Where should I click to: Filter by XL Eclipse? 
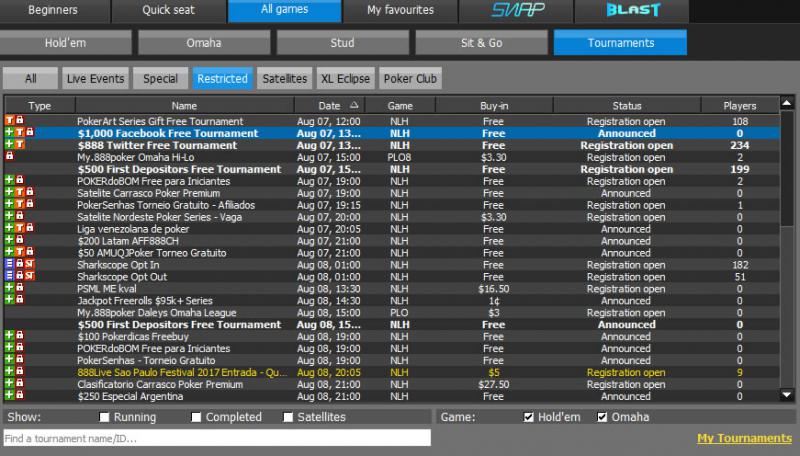point(345,79)
